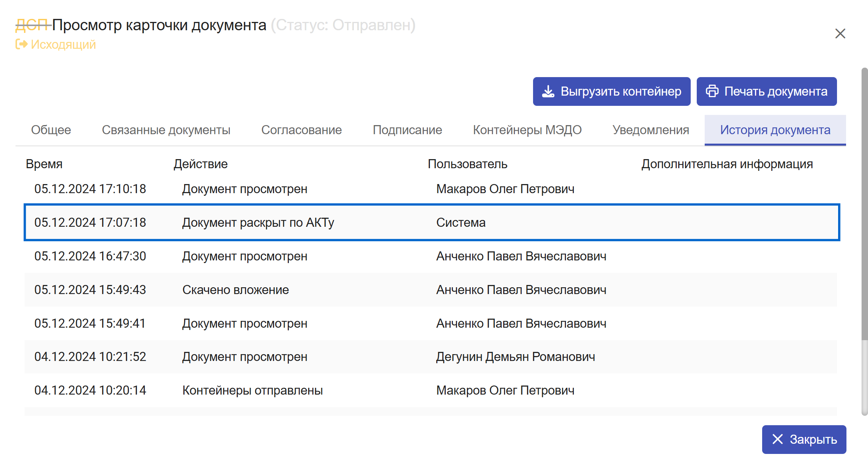Click Макаров Олег Петрович in 17:10:18 row
The image size is (868, 463).
505,189
